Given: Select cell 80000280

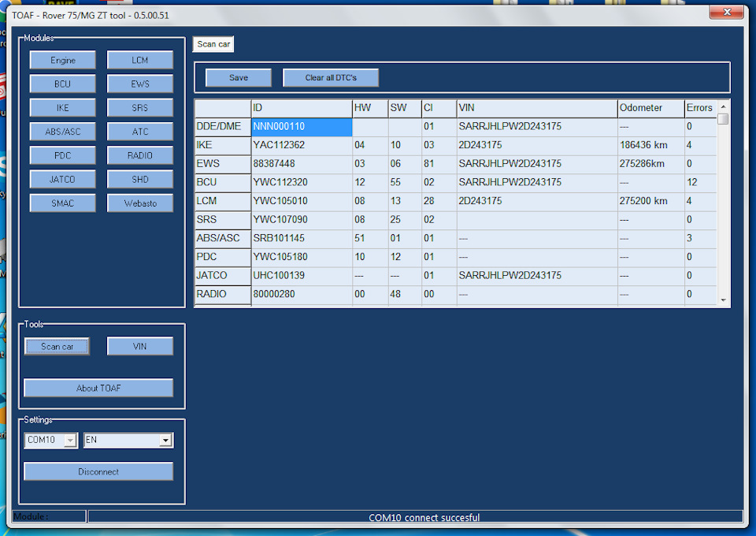Looking at the screenshot, I should point(302,294).
